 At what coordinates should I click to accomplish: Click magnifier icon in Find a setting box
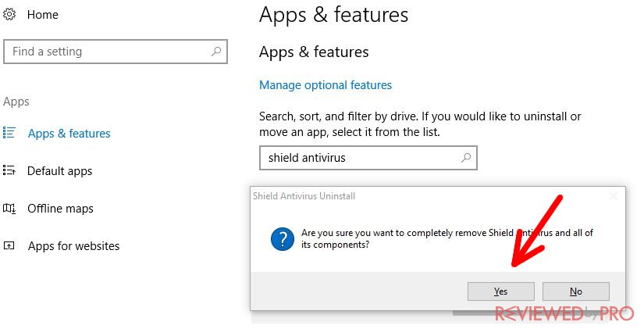[x=216, y=52]
